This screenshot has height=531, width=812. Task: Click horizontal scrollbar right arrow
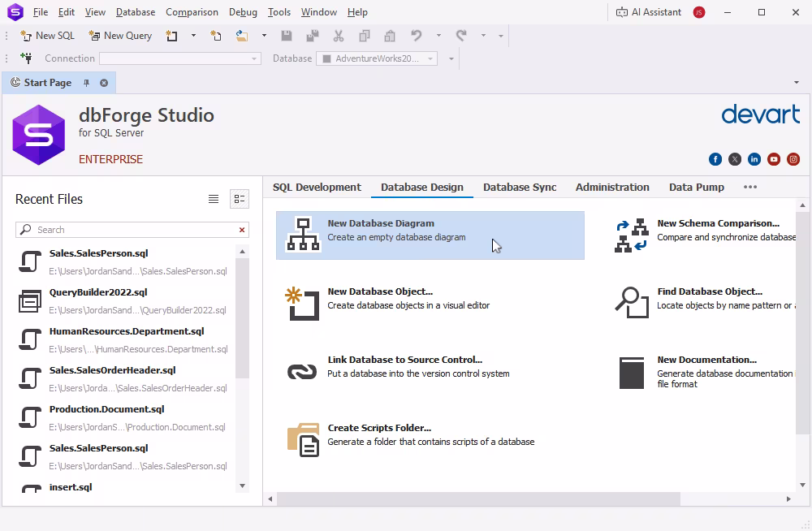(x=788, y=499)
